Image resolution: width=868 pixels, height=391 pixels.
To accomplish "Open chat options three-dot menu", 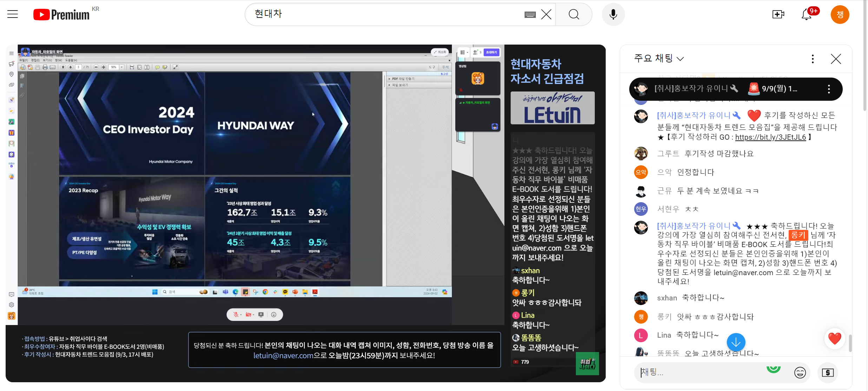I will click(x=813, y=59).
